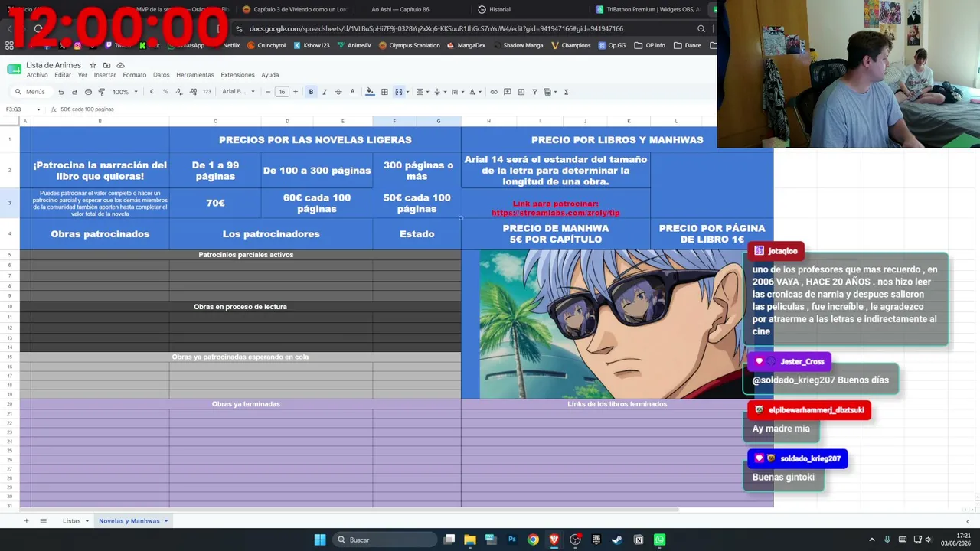980x551 pixels.
Task: Open WhatsApp from the taskbar
Action: click(x=659, y=540)
